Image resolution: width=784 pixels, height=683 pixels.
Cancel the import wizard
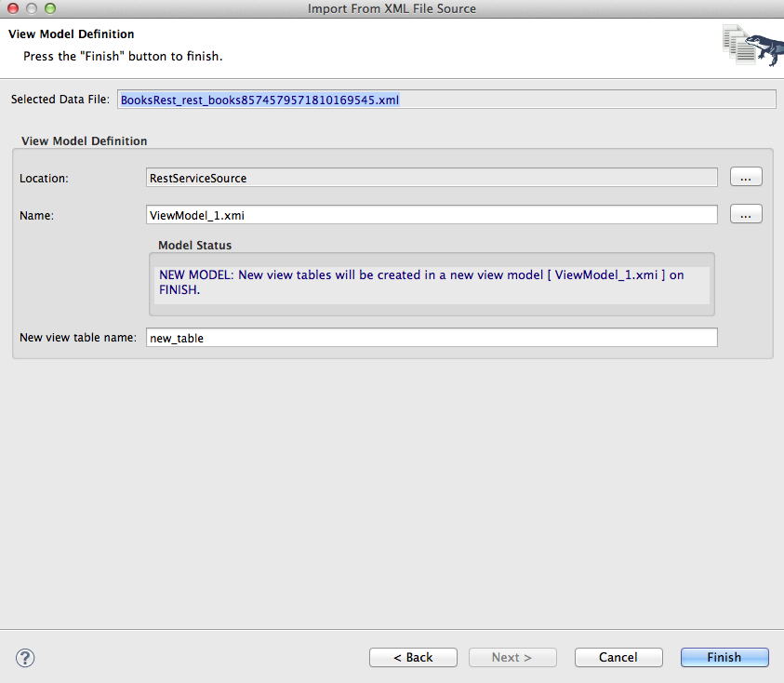[618, 657]
